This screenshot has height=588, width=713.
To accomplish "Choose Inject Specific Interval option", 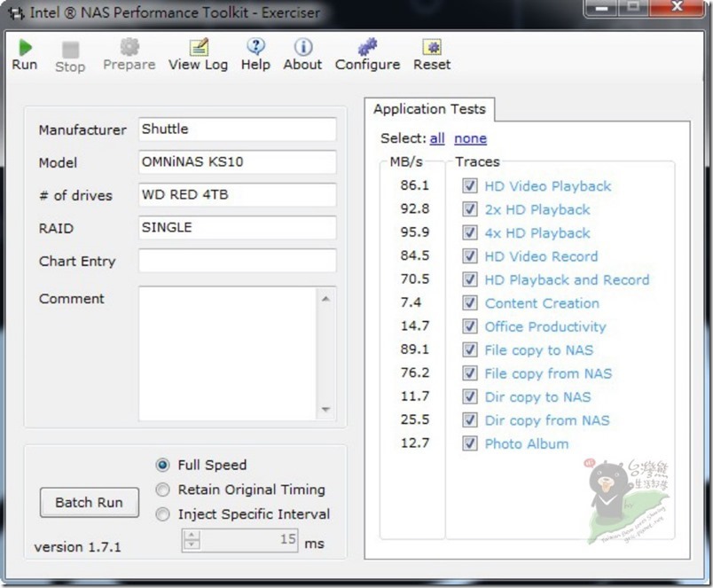I will pos(162,514).
